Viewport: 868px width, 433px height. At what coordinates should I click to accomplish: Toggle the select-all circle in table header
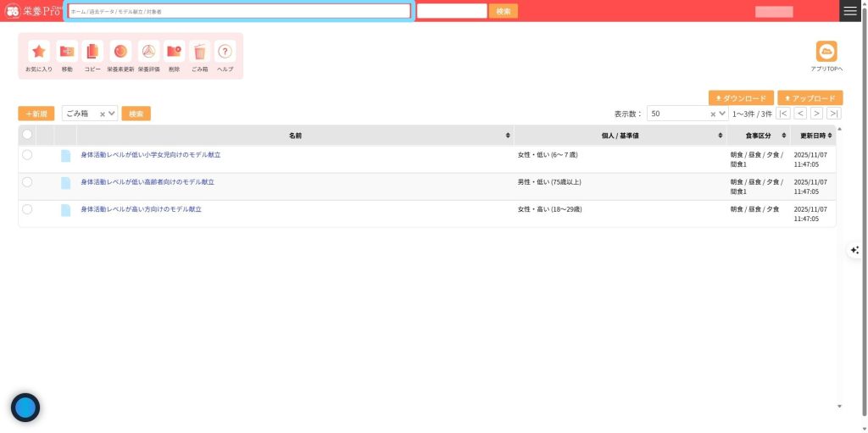click(27, 135)
